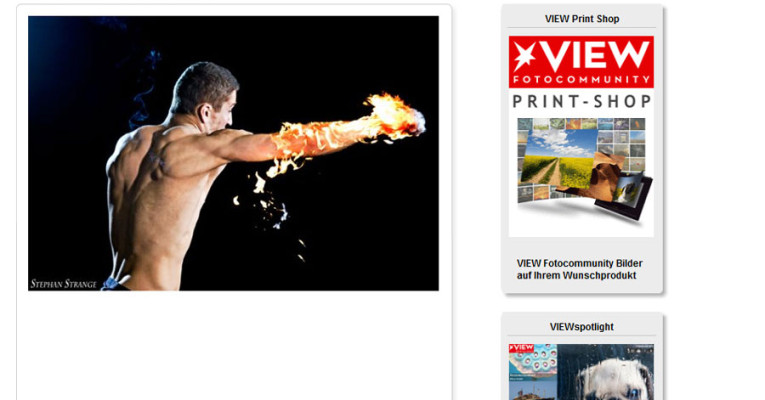Click the PRINT-SHOP text below the logo
The height and width of the screenshot is (400, 765).
[582, 101]
